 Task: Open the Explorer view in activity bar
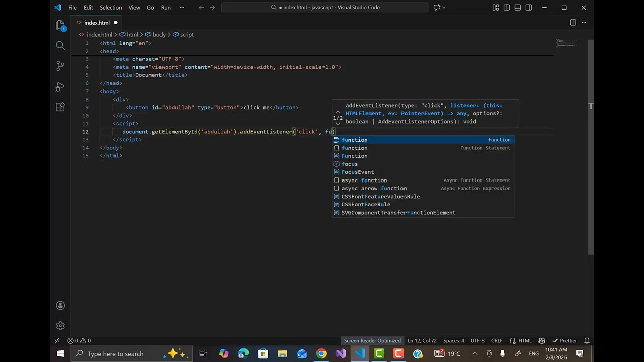[x=60, y=25]
